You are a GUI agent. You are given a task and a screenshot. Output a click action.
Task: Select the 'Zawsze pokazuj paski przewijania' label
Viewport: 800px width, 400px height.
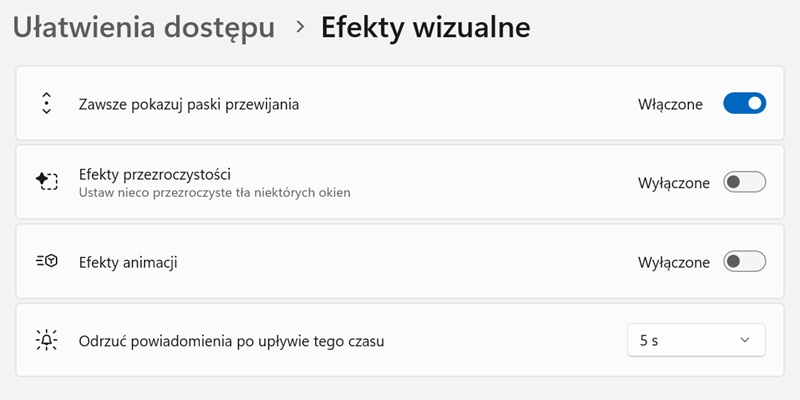[x=189, y=103]
